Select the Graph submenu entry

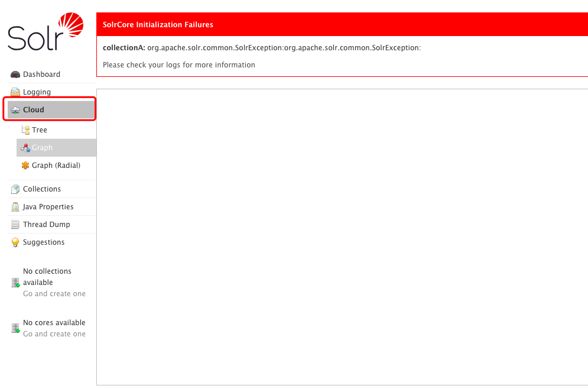click(56, 147)
